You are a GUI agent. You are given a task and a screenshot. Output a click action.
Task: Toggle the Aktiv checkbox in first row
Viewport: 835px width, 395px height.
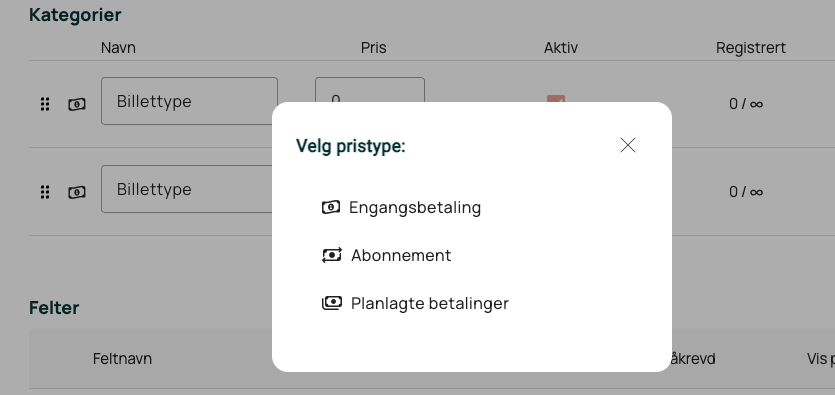pos(556,99)
